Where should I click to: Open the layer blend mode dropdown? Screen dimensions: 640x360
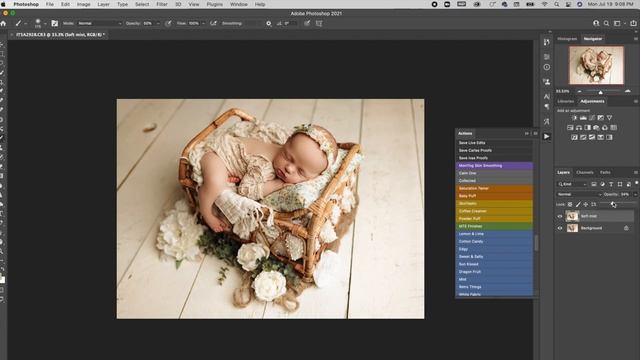(x=579, y=194)
